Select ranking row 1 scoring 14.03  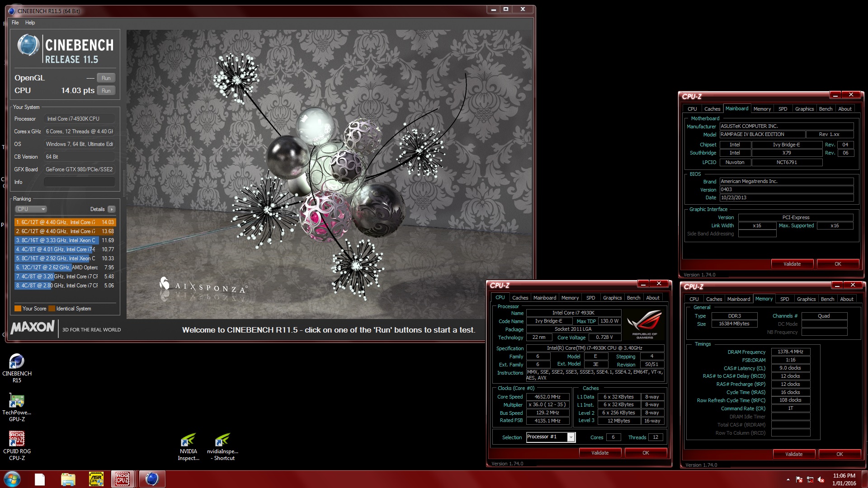tap(65, 222)
